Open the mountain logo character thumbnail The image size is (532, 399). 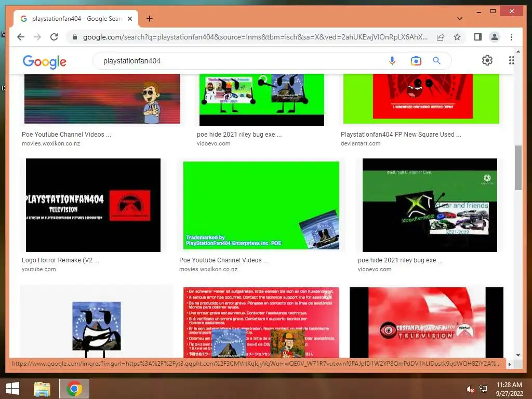[97, 322]
